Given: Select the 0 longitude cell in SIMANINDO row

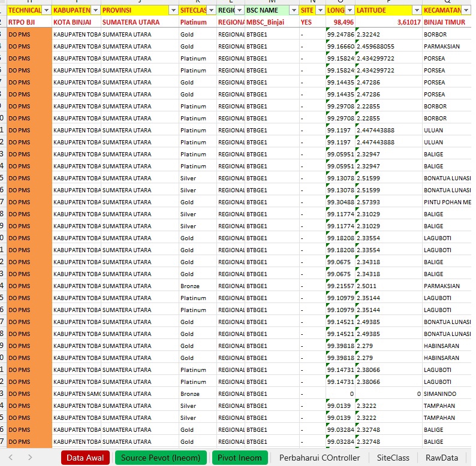Looking at the screenshot, I should click(x=341, y=394).
